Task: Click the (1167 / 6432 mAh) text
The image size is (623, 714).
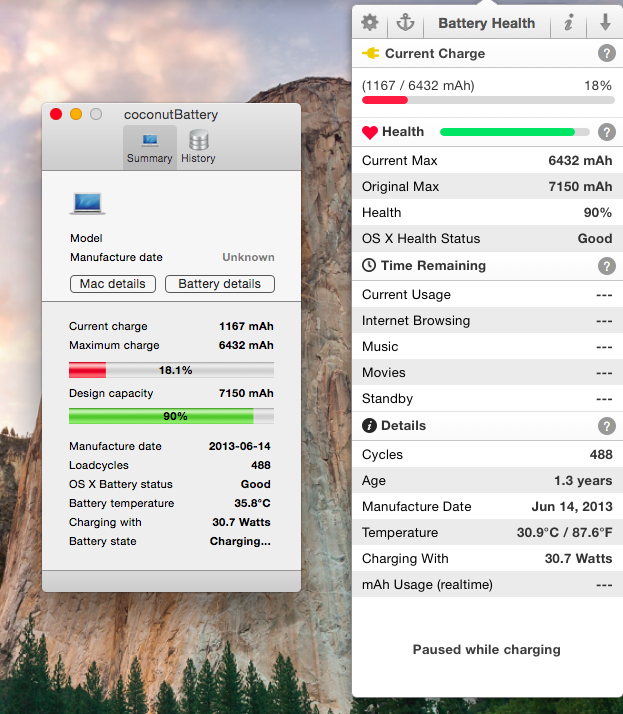Action: [x=418, y=86]
